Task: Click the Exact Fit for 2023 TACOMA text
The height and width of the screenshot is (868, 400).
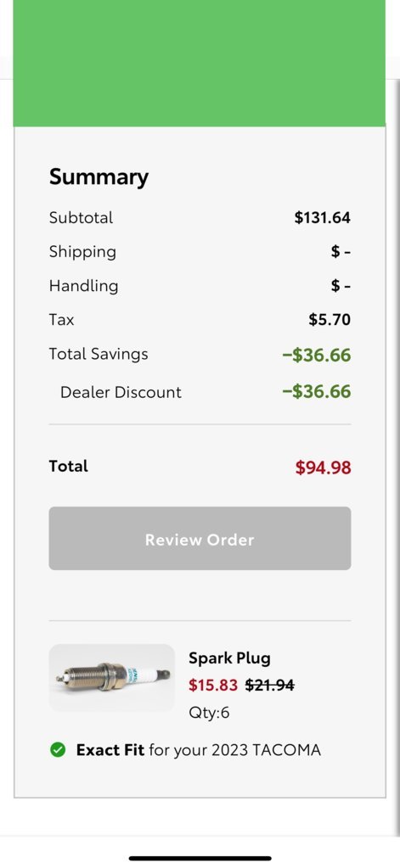Action: 199,750
